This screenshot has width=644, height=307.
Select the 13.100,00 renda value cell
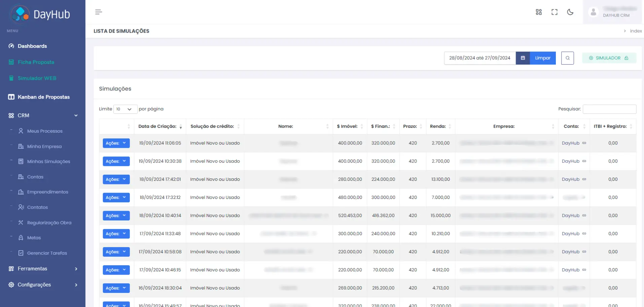(440, 179)
